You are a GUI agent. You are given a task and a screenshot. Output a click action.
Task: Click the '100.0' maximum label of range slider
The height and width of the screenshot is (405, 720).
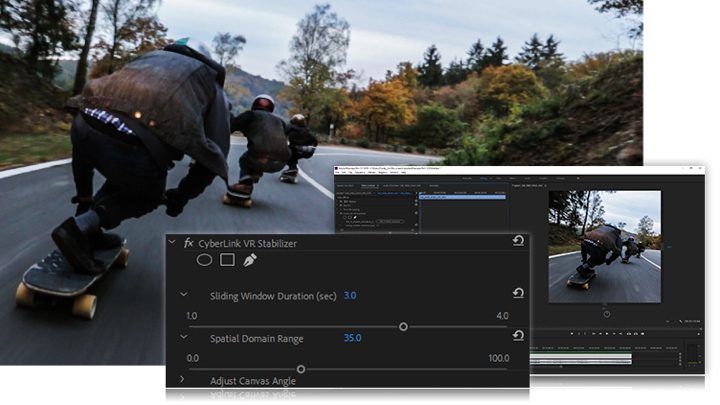coord(499,358)
